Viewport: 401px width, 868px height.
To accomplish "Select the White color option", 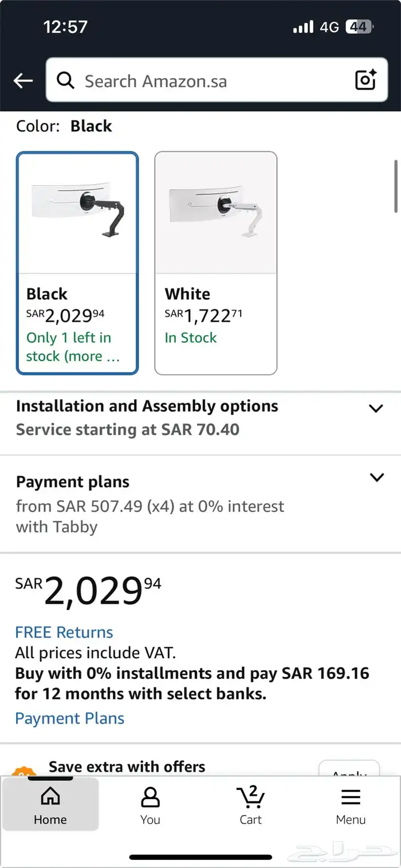I will pyautogui.click(x=216, y=263).
